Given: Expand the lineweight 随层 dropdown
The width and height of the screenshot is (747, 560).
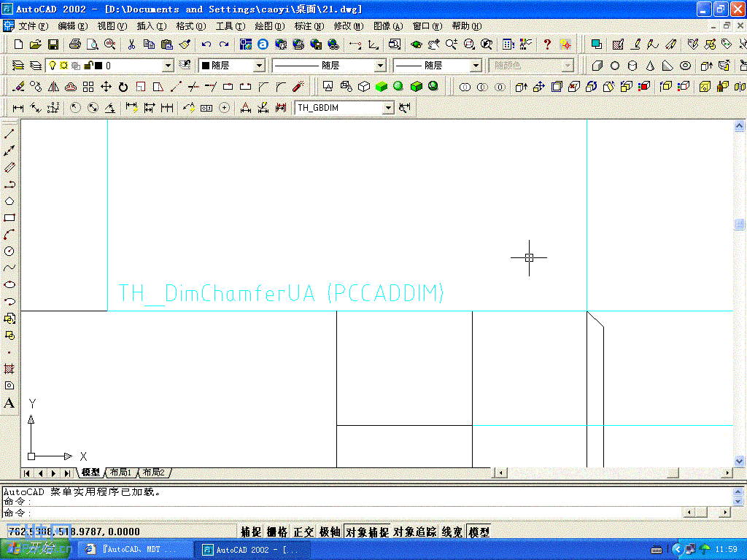Looking at the screenshot, I should coord(476,66).
